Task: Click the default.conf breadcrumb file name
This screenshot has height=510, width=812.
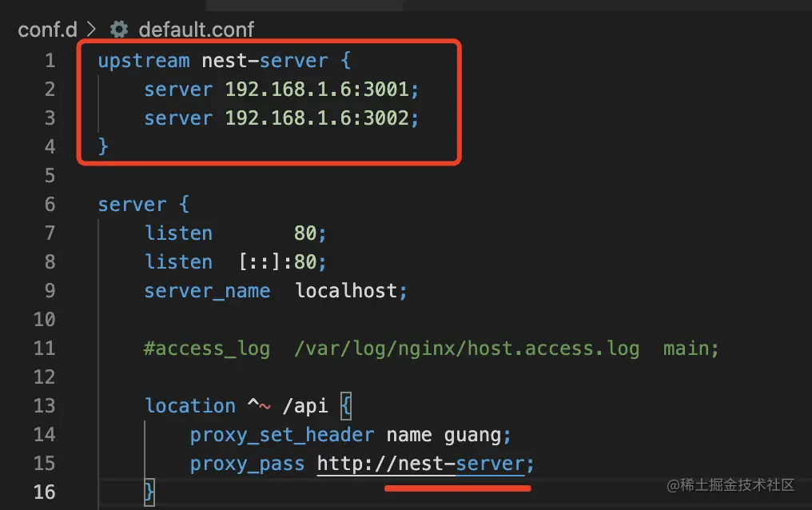Action: pyautogui.click(x=197, y=30)
